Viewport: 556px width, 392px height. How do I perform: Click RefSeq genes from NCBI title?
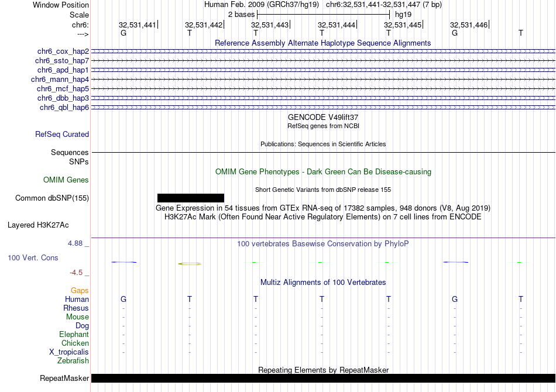[x=323, y=126]
